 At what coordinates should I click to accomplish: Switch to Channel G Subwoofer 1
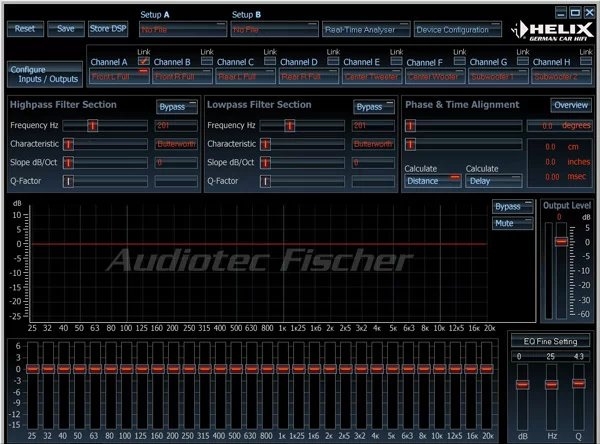(x=501, y=76)
